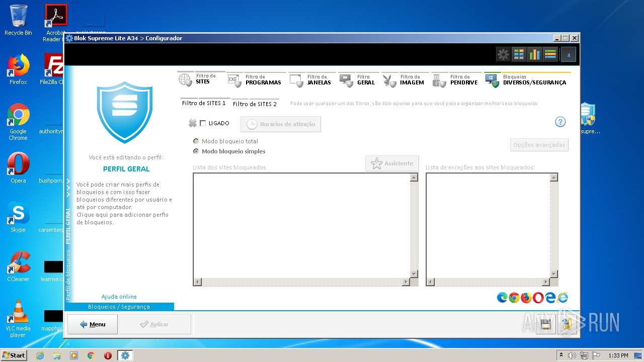Open CCleaner desktop shortcut

point(18,266)
